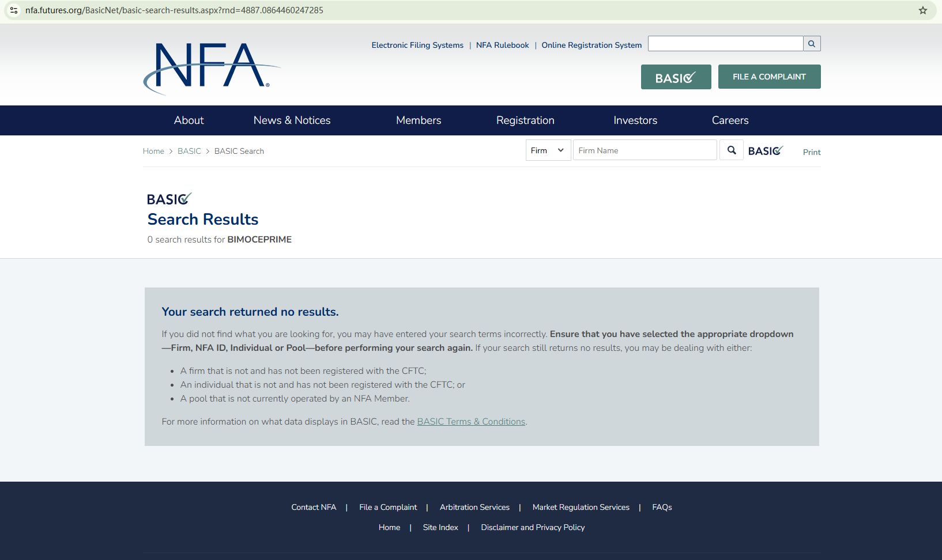
Task: Click the BIMOCEPRIME search term text
Action: (259, 240)
